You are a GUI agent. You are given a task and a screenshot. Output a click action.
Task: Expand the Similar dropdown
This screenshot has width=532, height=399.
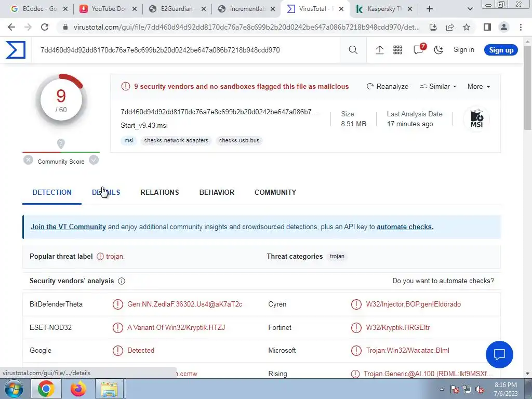(437, 87)
